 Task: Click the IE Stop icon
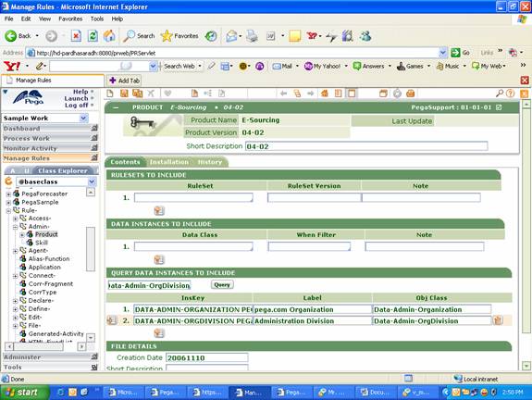point(76,36)
